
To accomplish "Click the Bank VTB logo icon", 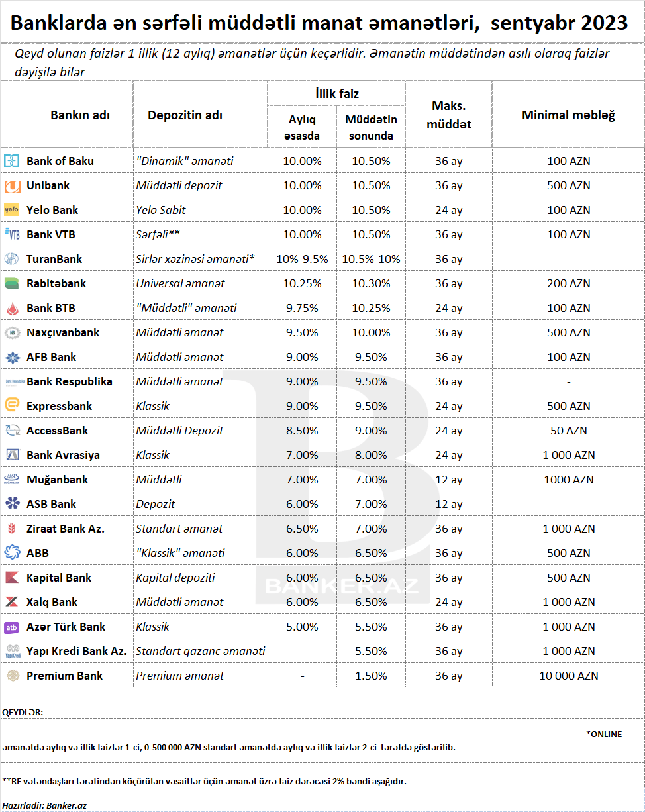I will click(x=13, y=234).
